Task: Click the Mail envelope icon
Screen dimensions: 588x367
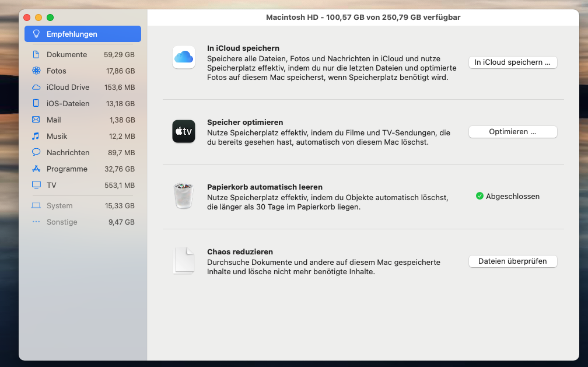Action: (x=36, y=120)
